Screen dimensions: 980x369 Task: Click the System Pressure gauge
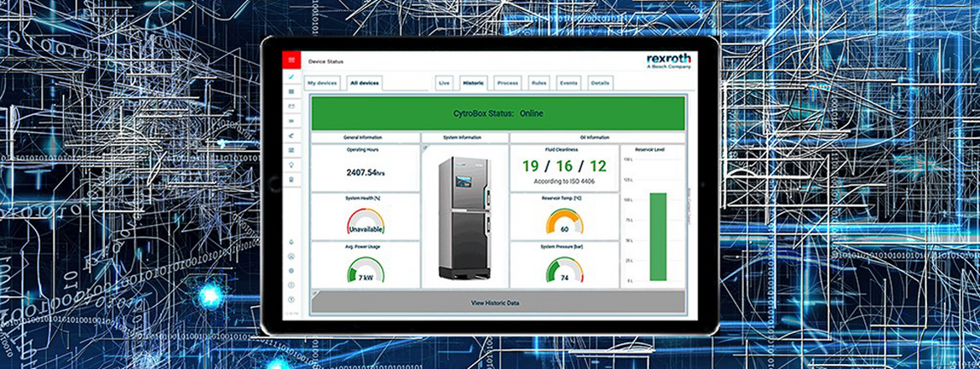(x=564, y=270)
